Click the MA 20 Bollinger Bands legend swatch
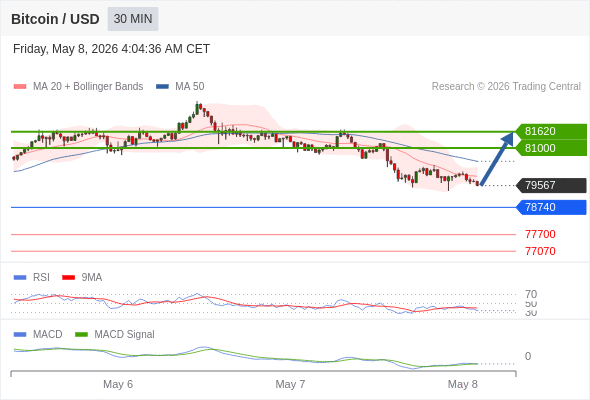590x400 pixels. 20,87
